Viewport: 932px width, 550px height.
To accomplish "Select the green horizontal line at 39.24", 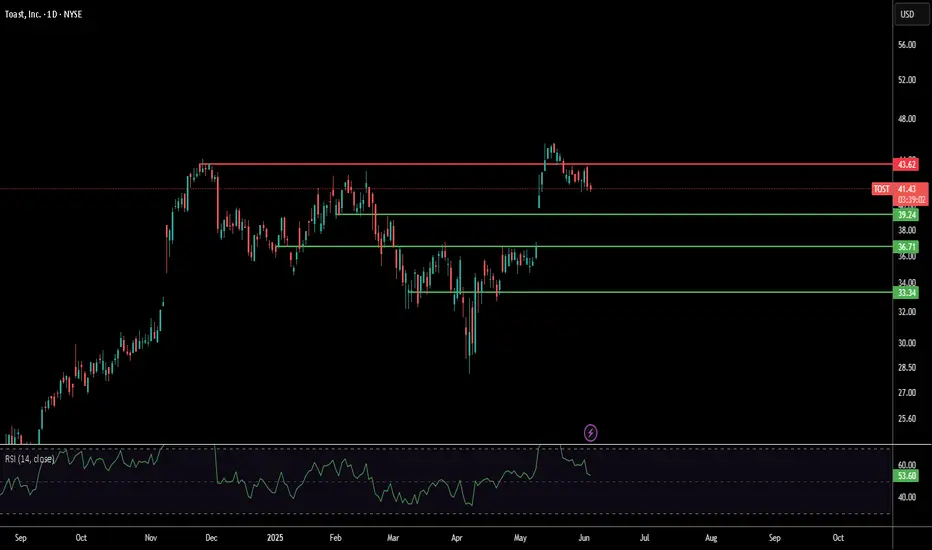I will click(x=615, y=215).
